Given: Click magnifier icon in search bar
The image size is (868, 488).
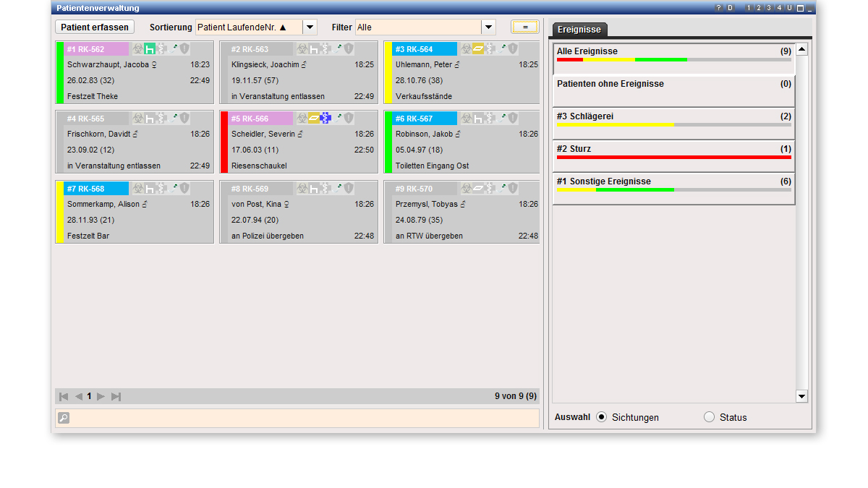Looking at the screenshot, I should point(64,418).
